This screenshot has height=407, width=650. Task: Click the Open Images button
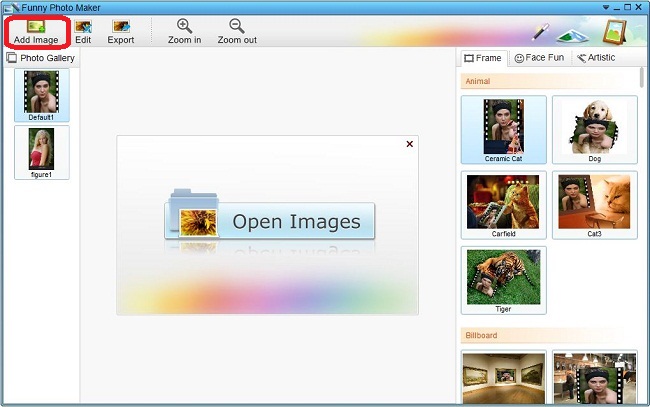[270, 221]
